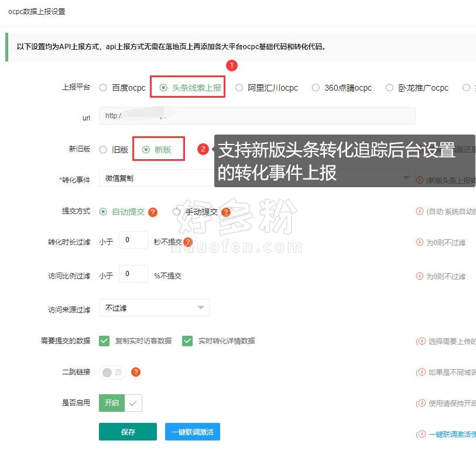Click the help icon next to 自动提交
Viewport: 476px width, 451px height.
(x=153, y=212)
